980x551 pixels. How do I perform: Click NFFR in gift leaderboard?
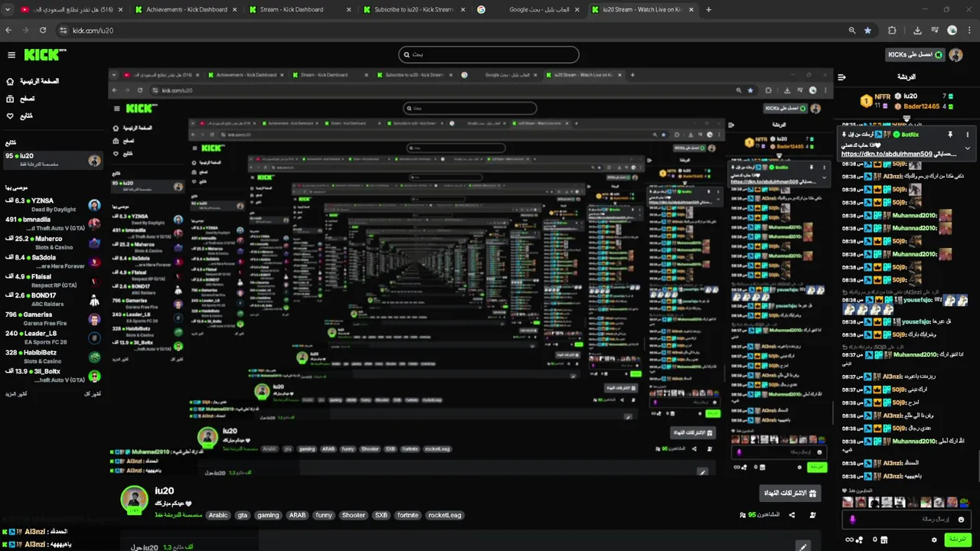(882, 97)
